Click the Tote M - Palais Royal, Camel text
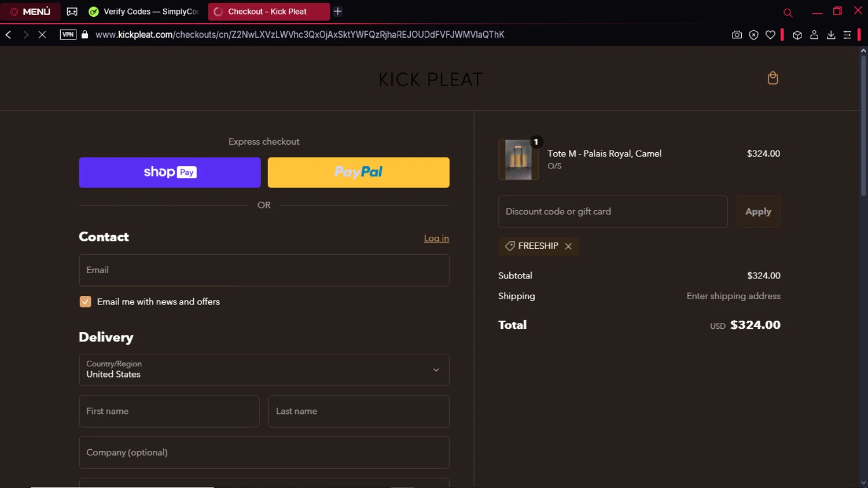868x488 pixels. click(x=604, y=153)
